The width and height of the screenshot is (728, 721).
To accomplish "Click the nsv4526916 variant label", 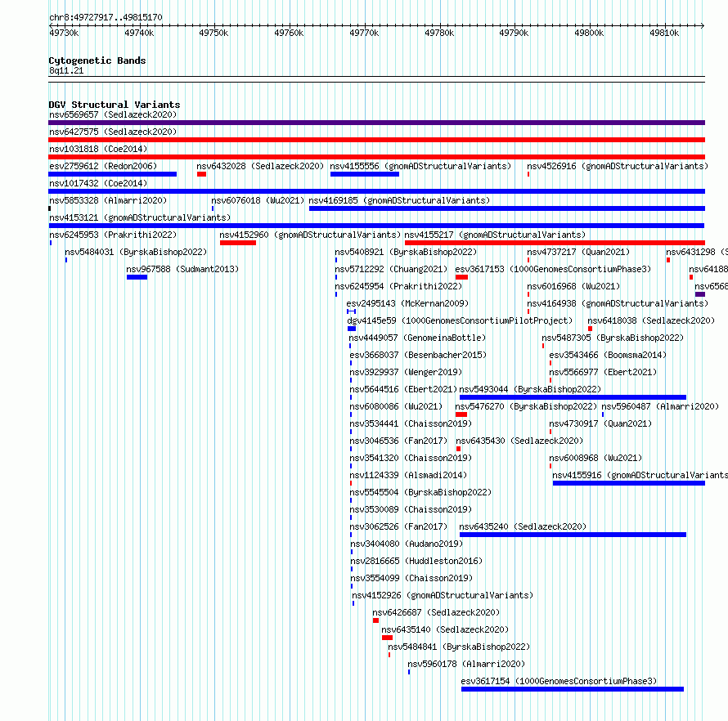I will coord(618,166).
